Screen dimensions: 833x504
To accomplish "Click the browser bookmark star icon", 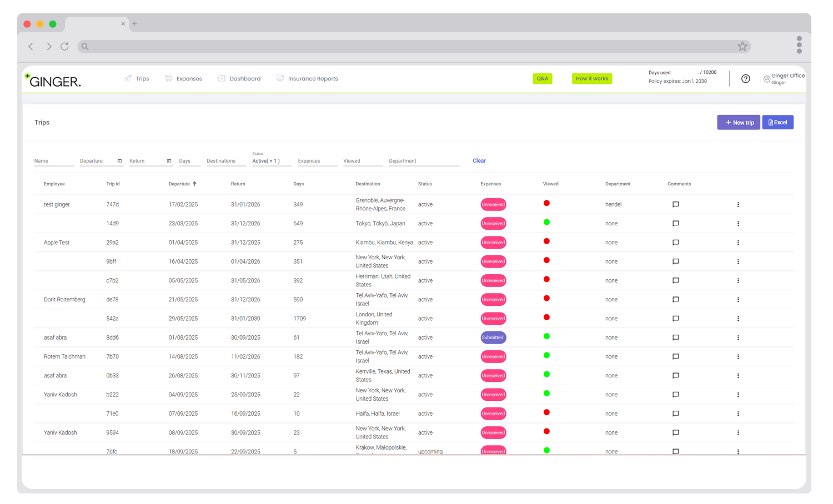I will tap(742, 47).
